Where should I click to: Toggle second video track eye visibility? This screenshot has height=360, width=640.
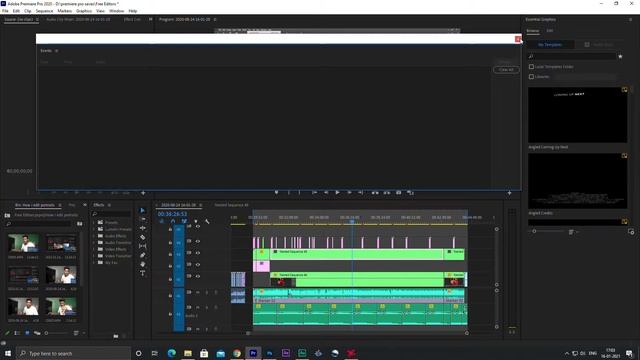[x=198, y=241]
